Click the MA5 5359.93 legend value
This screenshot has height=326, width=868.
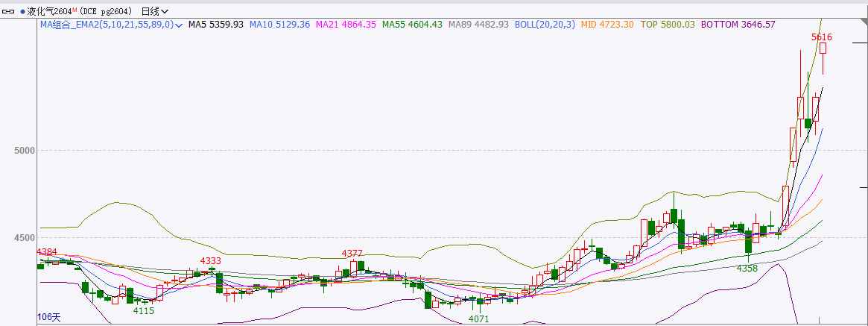(x=215, y=25)
